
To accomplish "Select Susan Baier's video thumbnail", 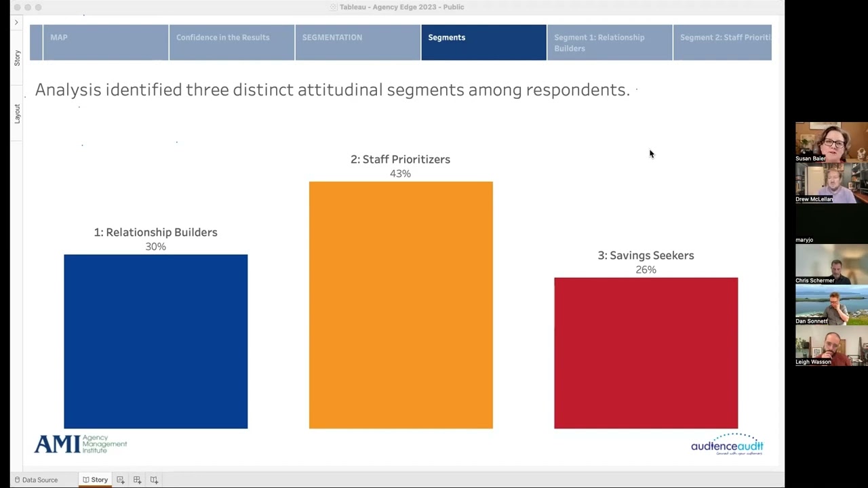I will point(831,142).
